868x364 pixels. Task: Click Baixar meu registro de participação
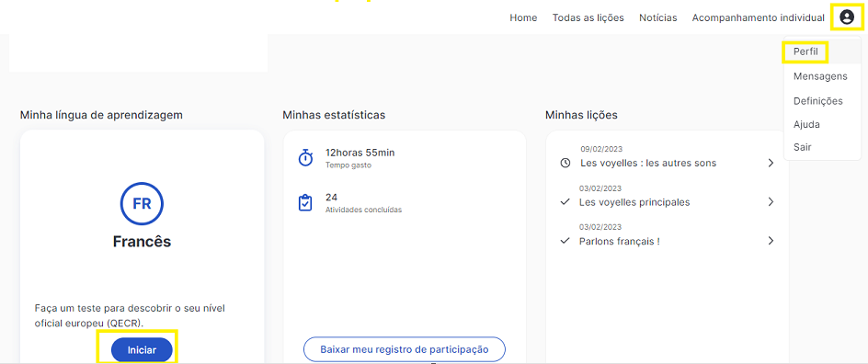pos(404,349)
